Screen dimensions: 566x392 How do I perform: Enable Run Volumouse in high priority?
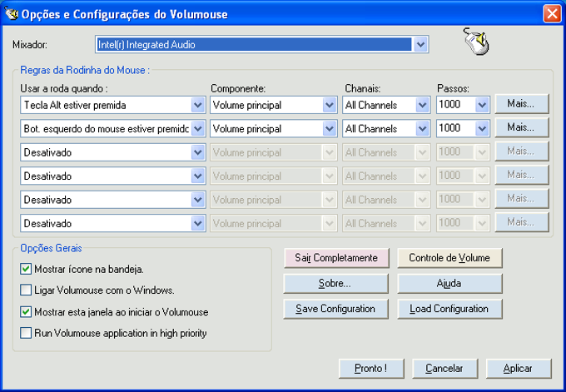(26, 333)
